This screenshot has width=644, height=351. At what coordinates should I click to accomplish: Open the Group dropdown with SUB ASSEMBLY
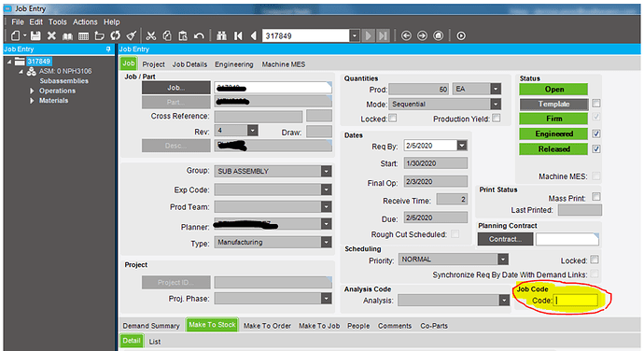[x=273, y=171]
